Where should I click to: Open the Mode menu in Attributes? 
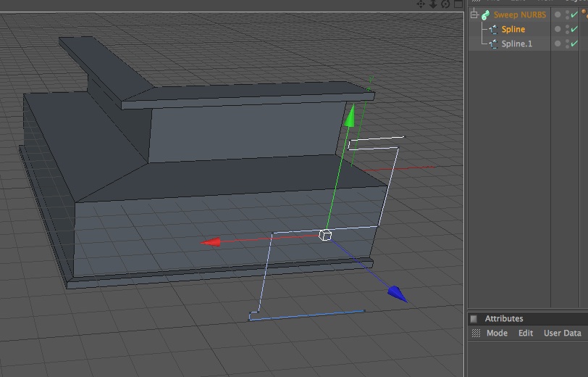(x=497, y=333)
